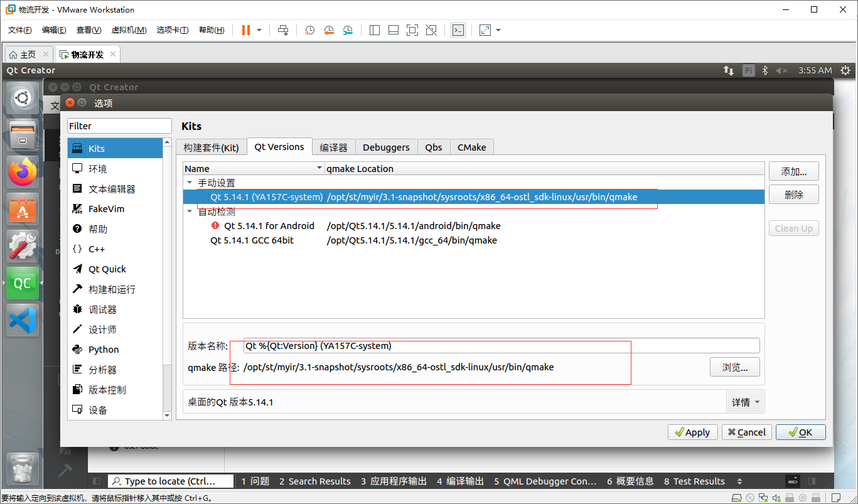Open the 4 编译输出 output pane

[x=461, y=481]
